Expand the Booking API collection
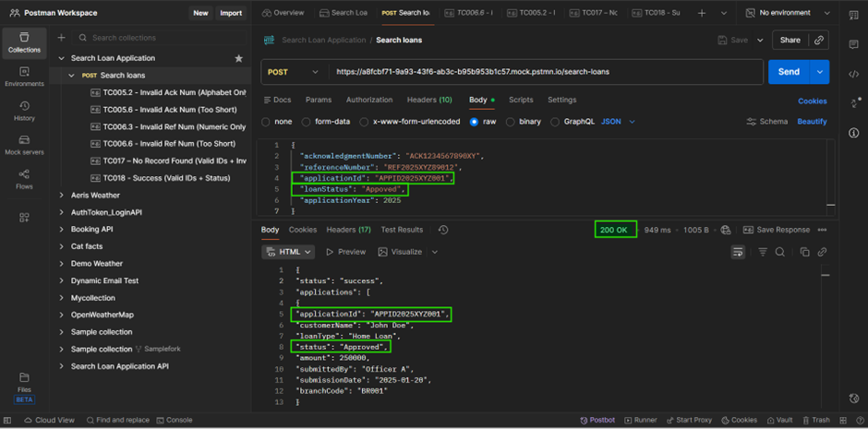868x429 pixels. (x=61, y=230)
